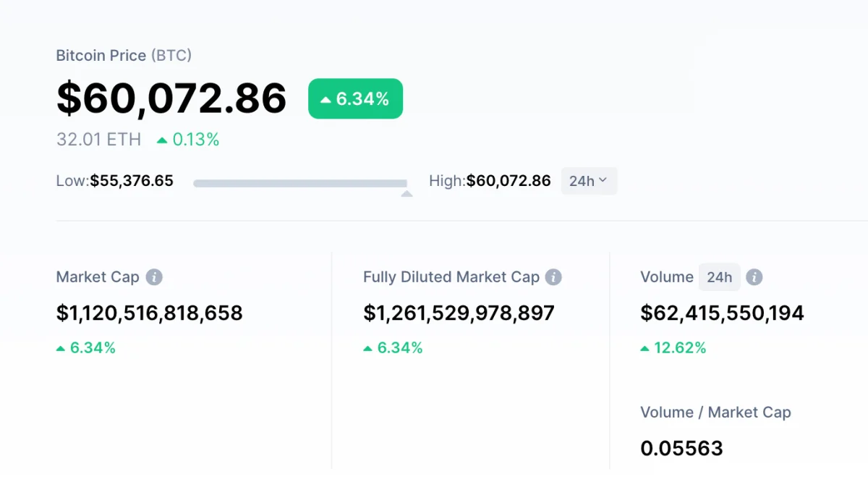Viewport: 868px width, 482px height.
Task: Open Market Cap info tooltip icon
Action: tap(153, 277)
